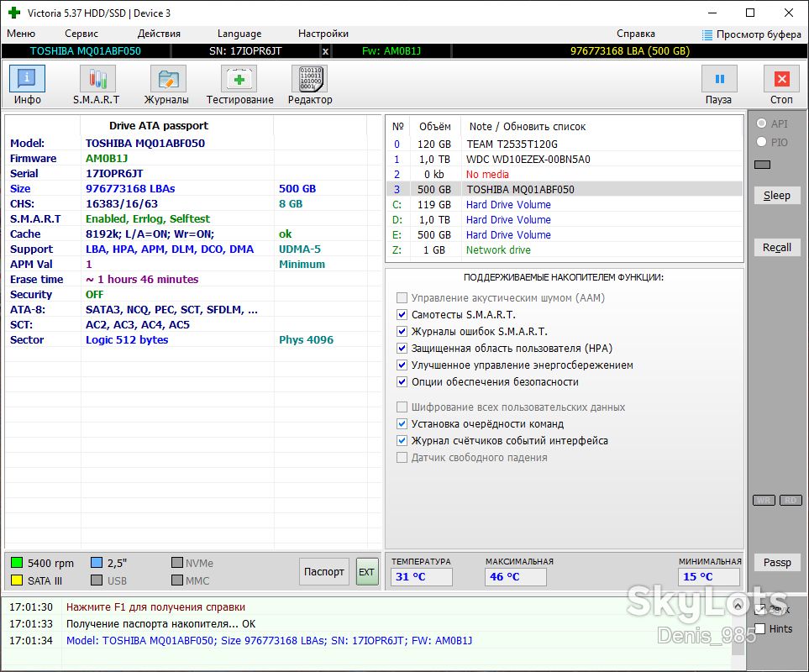809x672 pixels.
Task: Click the EXT passport button
Action: point(367,572)
